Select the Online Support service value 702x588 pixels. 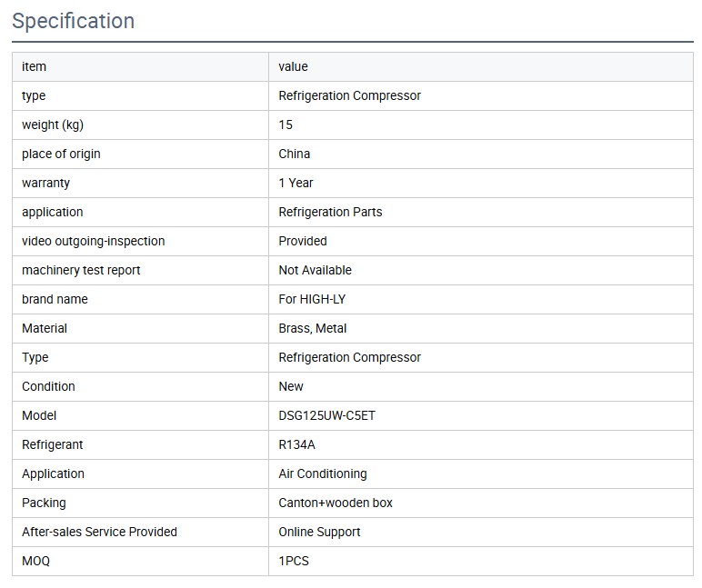(319, 532)
